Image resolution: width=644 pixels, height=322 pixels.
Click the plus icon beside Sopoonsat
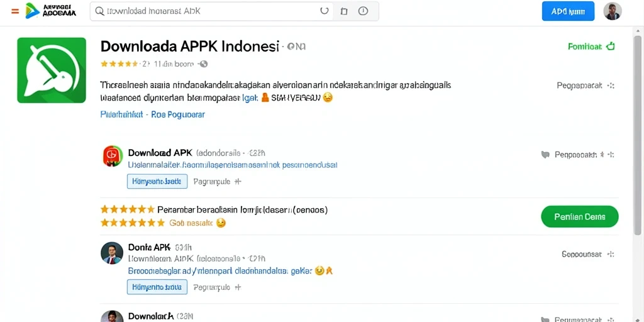(611, 254)
